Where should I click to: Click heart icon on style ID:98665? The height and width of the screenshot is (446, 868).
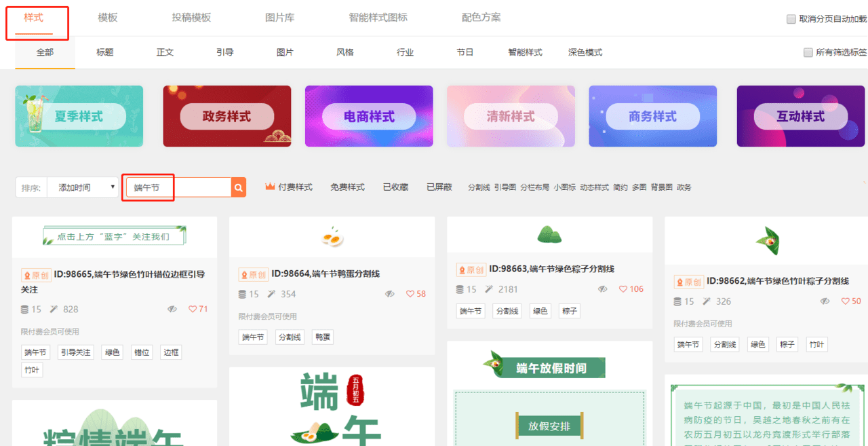(193, 309)
